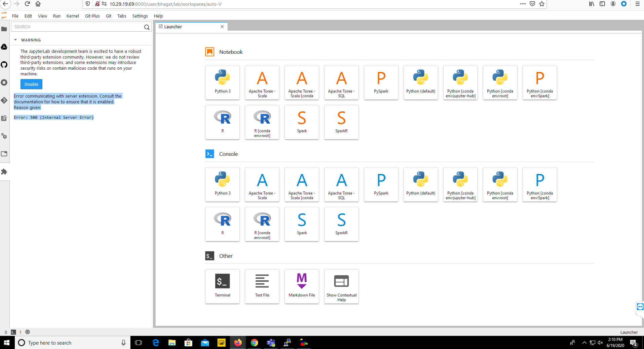644x349 pixels.
Task: Show running terminals and kernels panel
Action: point(4,82)
